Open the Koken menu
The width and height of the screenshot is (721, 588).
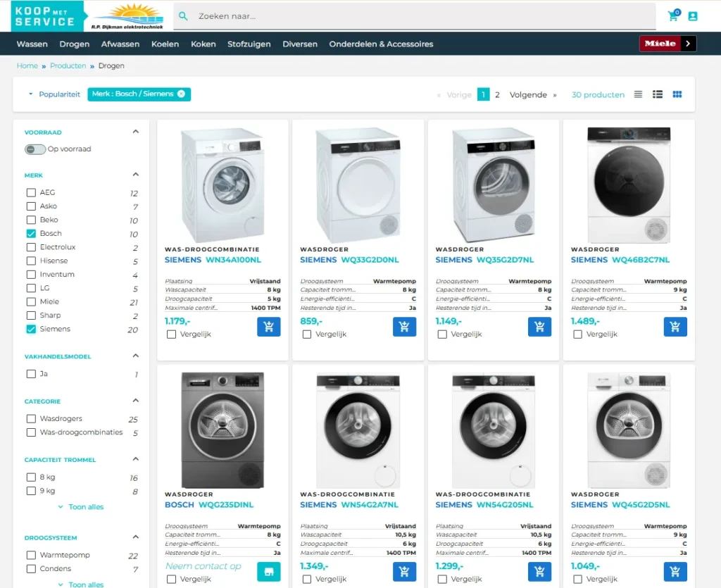203,44
